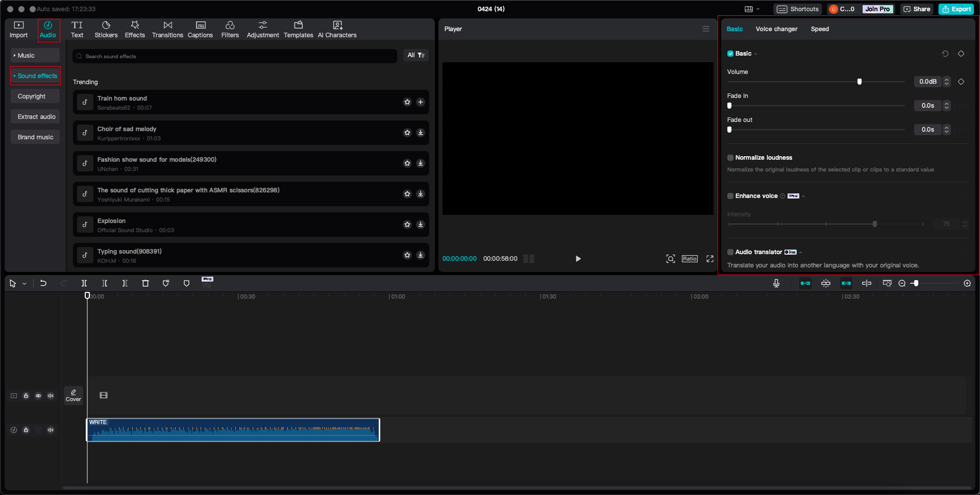Download the Explosion sound effect

(x=421, y=225)
